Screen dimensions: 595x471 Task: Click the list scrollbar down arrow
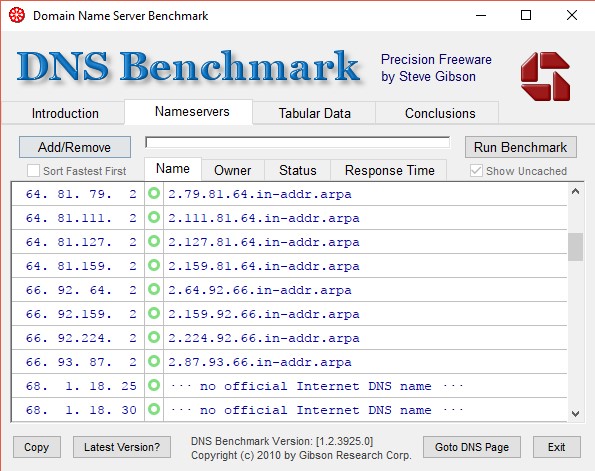point(575,413)
